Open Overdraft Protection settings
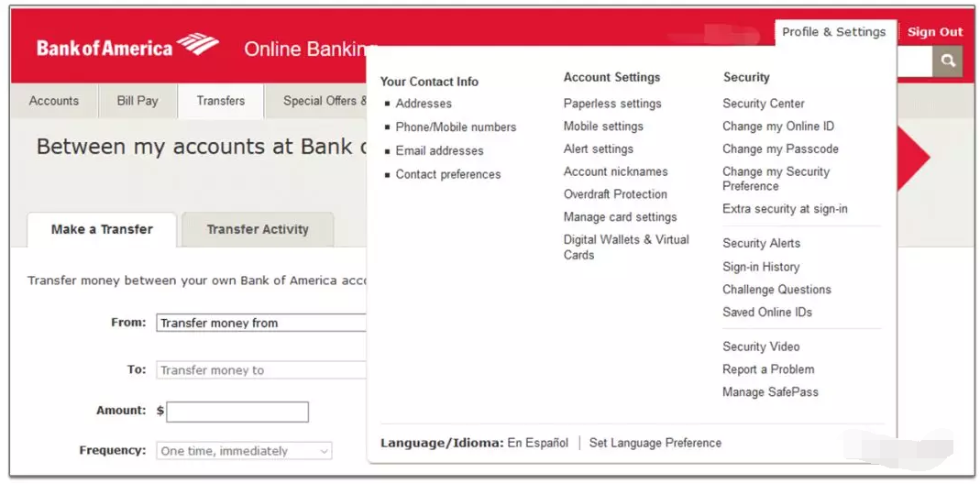 [x=615, y=194]
